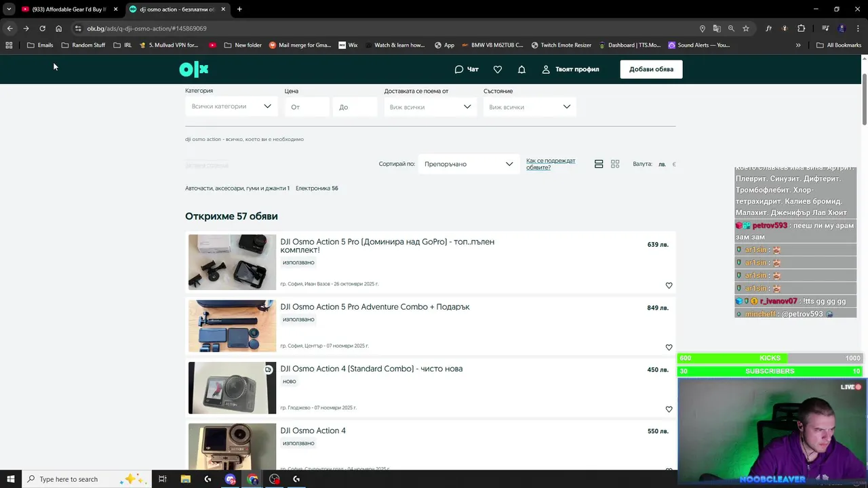Select лв. currency

[662, 164]
